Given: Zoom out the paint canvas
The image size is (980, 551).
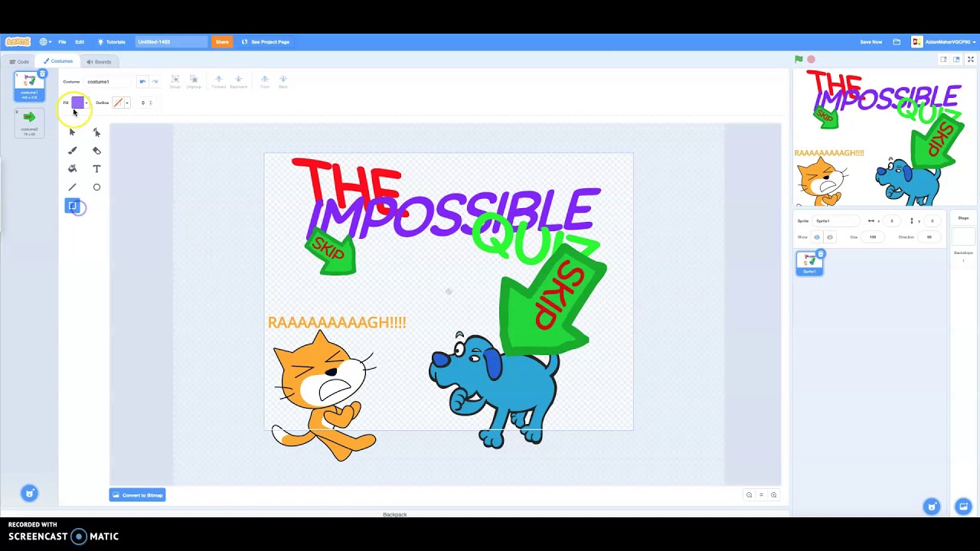Looking at the screenshot, I should pos(749,495).
